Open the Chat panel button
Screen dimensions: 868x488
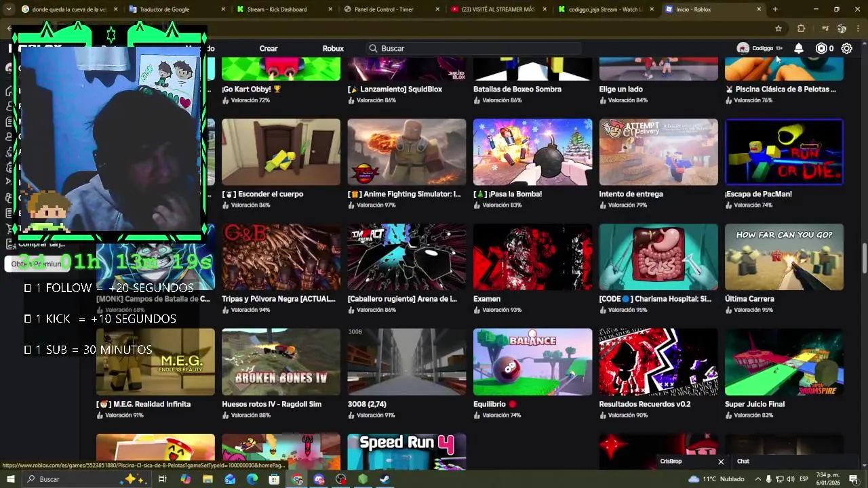[743, 462]
